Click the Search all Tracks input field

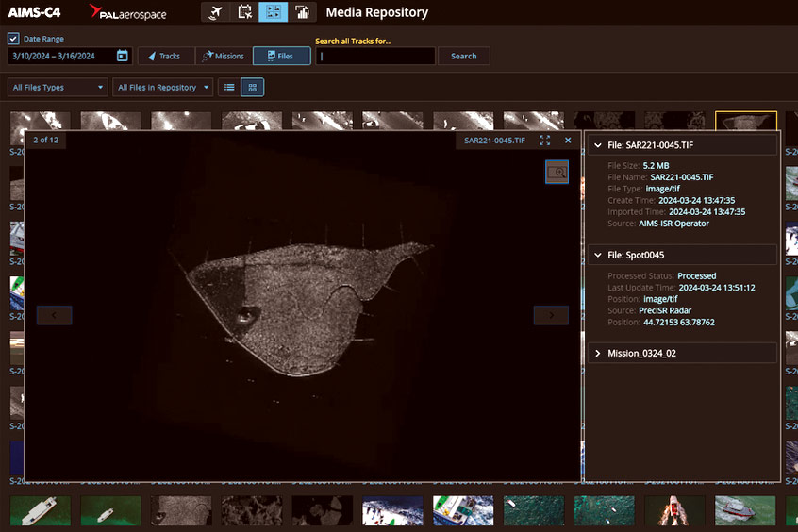(x=375, y=57)
